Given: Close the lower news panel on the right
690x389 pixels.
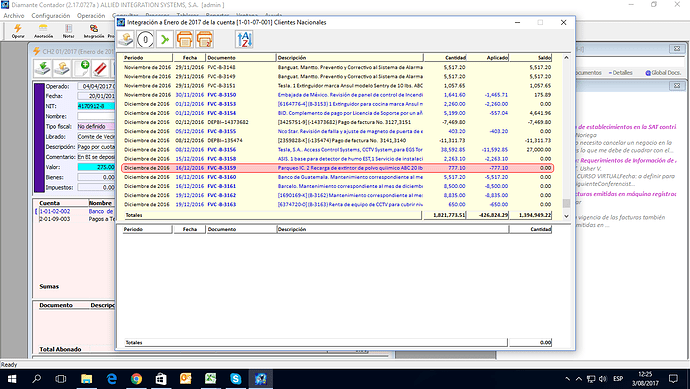Looking at the screenshot, I should (677, 86).
